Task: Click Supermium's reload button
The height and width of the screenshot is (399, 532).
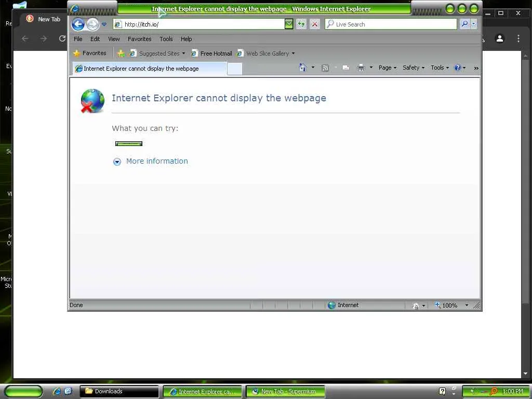Action: point(62,38)
